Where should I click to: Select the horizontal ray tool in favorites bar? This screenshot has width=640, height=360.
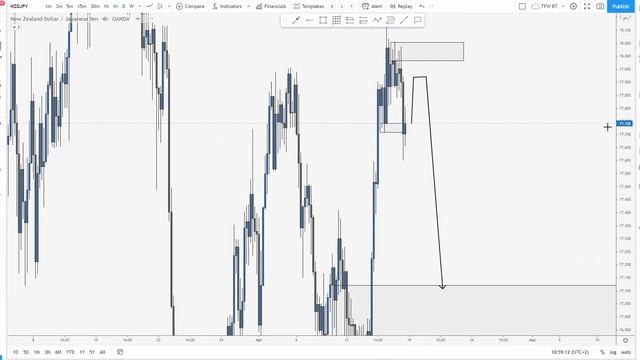tap(309, 20)
